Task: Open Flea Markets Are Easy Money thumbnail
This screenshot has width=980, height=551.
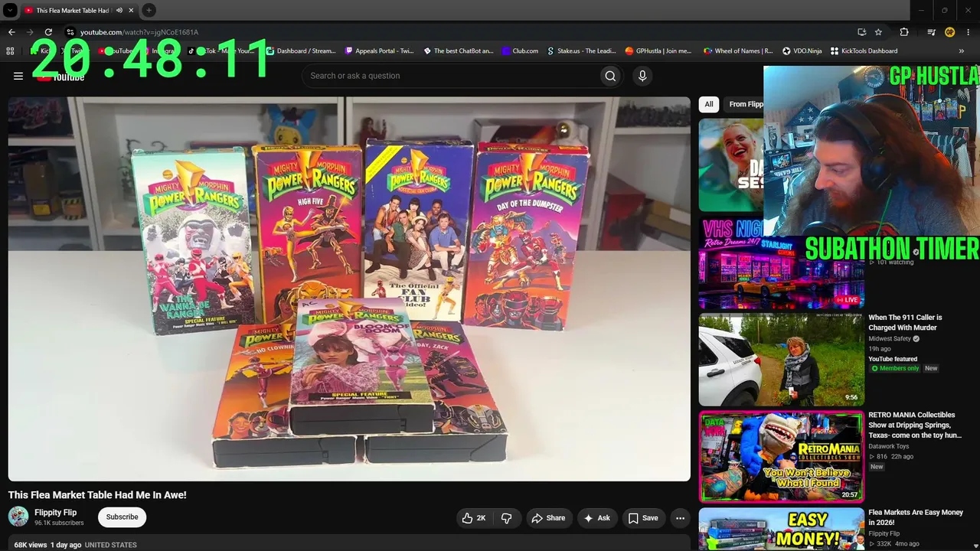Action: point(781,530)
